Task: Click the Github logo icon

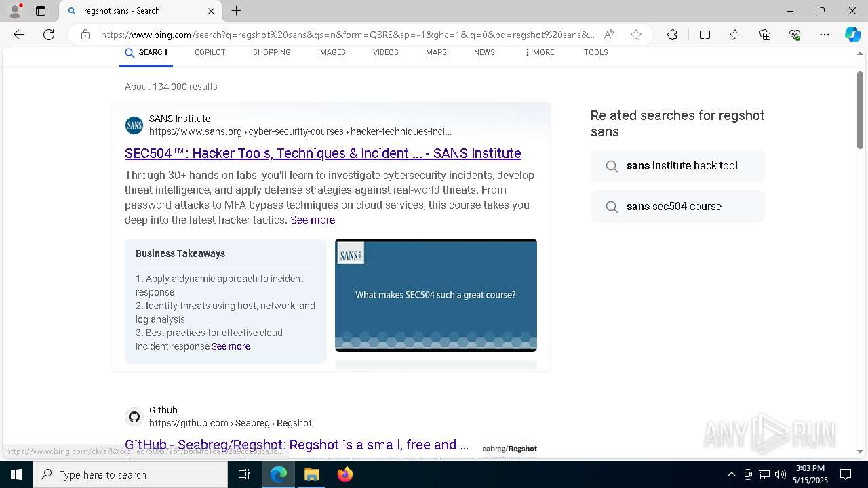Action: pos(134,417)
